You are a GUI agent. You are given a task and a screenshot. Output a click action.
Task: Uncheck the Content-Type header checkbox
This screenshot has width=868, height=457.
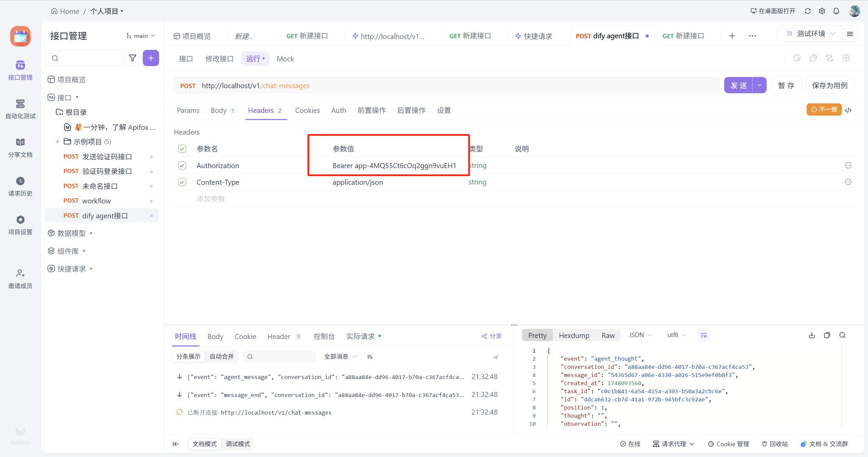coord(182,182)
